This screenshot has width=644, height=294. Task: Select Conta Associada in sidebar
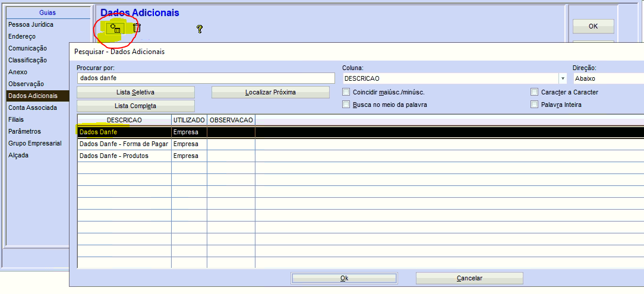pyautogui.click(x=33, y=108)
